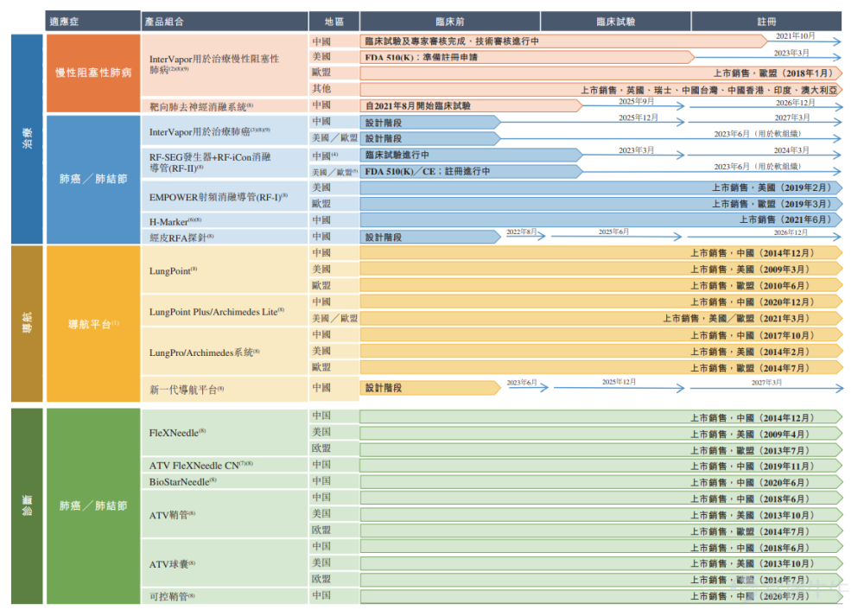Select the yellow 導航平台 indication block
Image resolution: width=864 pixels, height=616 pixels.
(93, 324)
